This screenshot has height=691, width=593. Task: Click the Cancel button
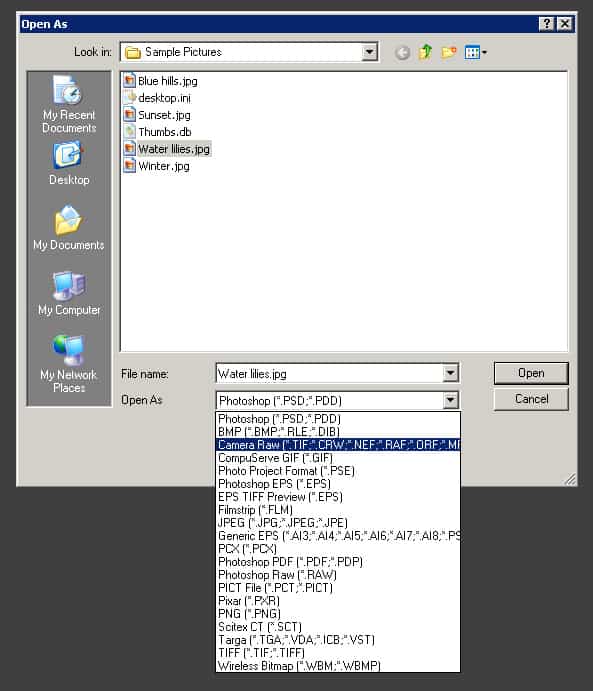tap(531, 399)
